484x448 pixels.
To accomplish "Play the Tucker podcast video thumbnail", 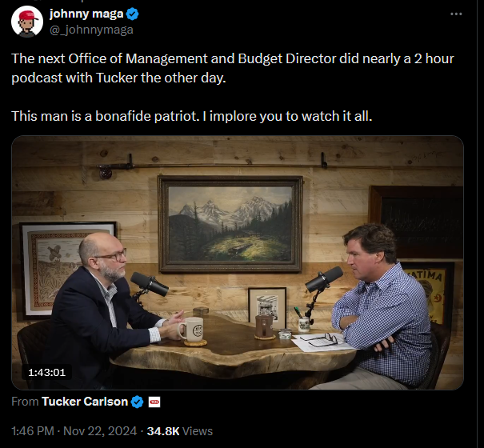I will pyautogui.click(x=238, y=262).
